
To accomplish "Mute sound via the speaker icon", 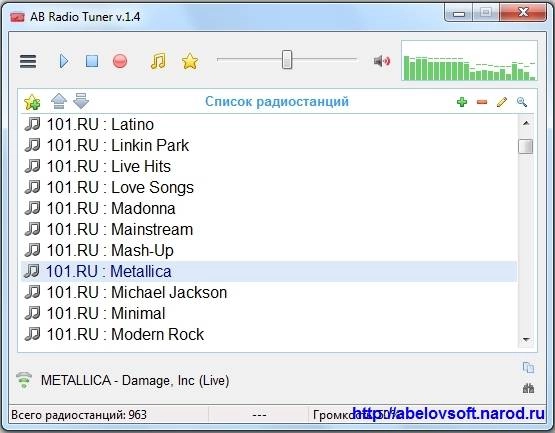I will pyautogui.click(x=382, y=61).
